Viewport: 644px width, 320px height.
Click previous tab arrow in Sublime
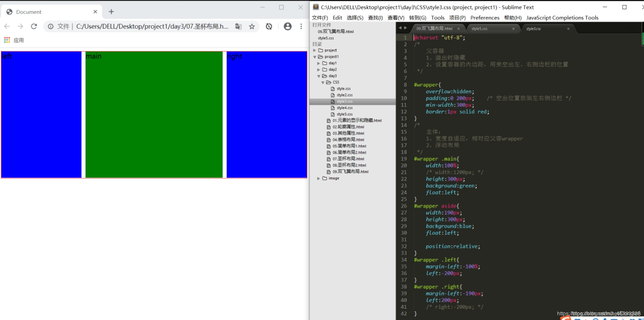[400, 28]
